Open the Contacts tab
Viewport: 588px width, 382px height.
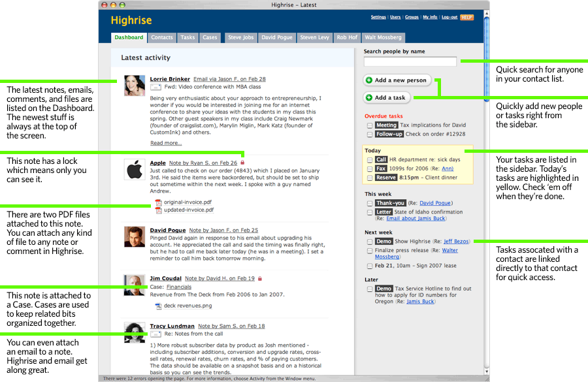pos(162,37)
